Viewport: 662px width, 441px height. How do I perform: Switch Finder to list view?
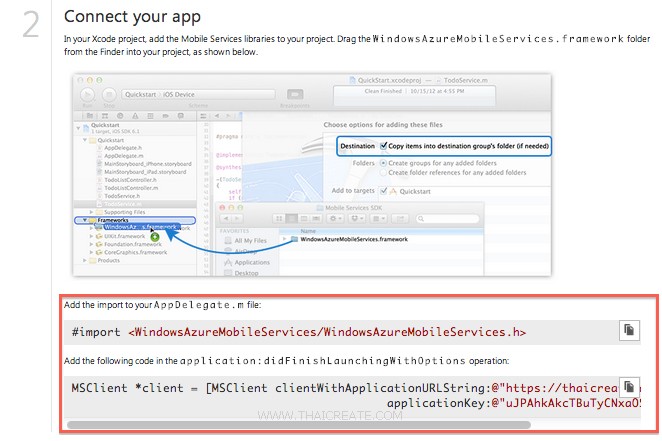(291, 219)
